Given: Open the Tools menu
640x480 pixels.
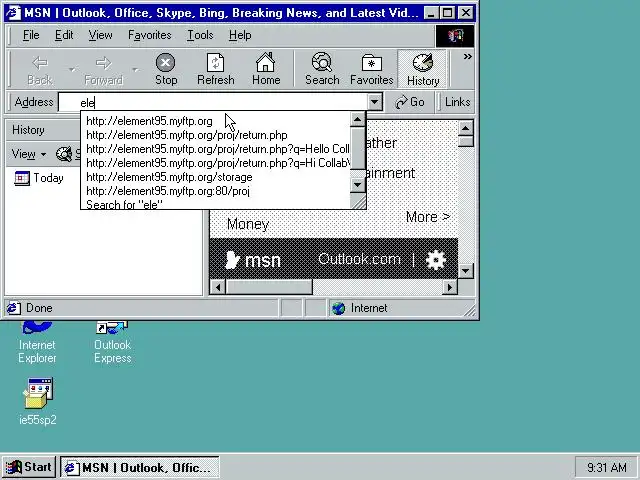Looking at the screenshot, I should [x=200, y=36].
